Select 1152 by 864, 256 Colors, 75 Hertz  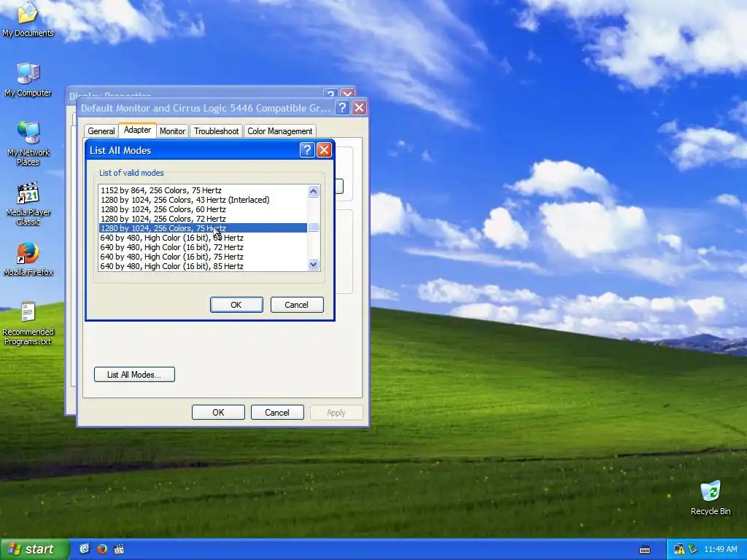[x=203, y=190]
